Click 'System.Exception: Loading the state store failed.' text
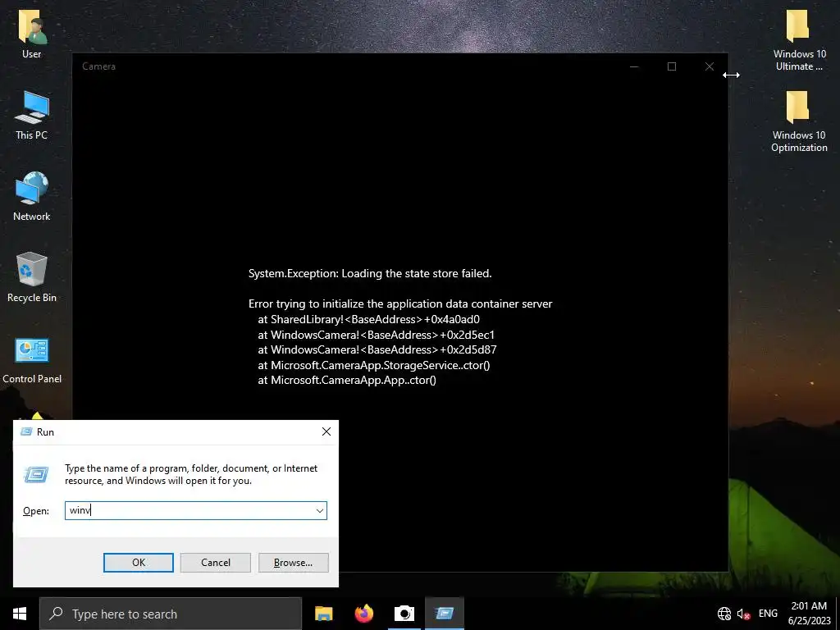Screen dimensions: 840x630 370,274
